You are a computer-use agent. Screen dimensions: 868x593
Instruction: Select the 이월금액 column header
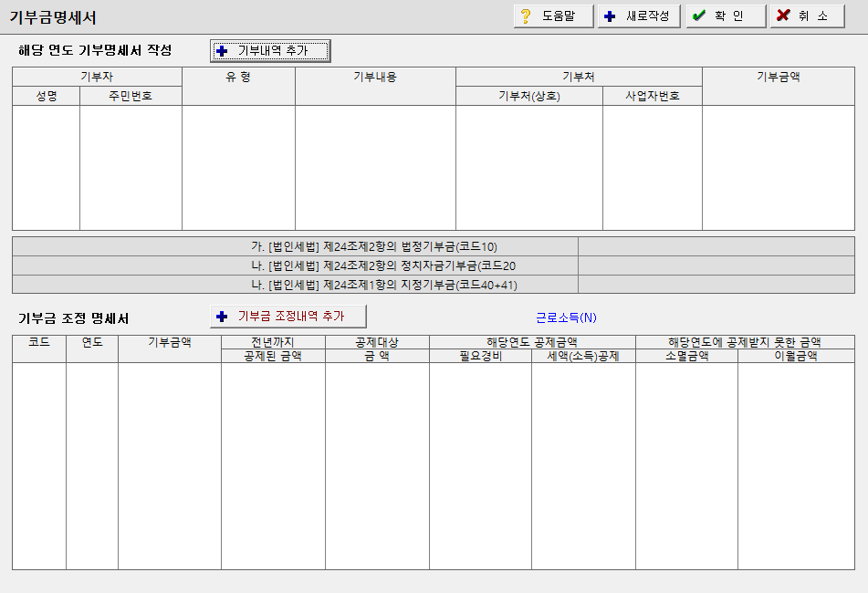[x=796, y=356]
